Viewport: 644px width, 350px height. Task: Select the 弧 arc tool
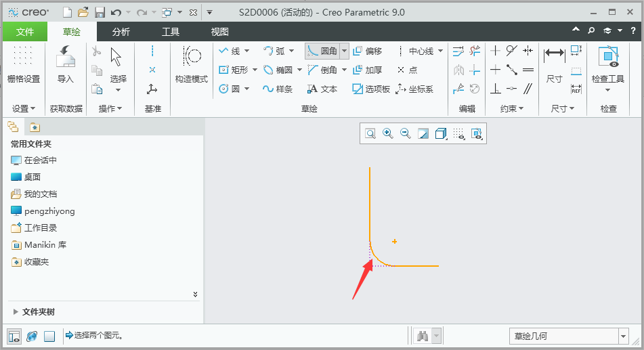274,51
